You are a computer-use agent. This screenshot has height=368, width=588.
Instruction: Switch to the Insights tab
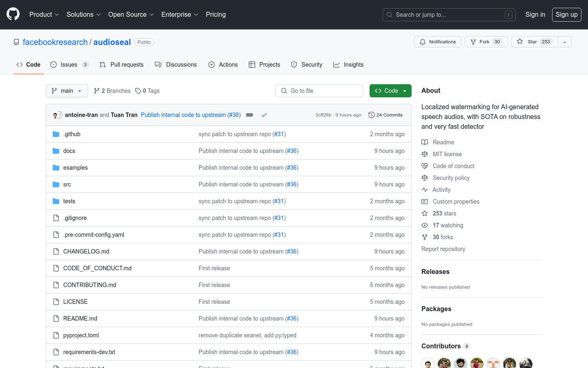click(348, 65)
